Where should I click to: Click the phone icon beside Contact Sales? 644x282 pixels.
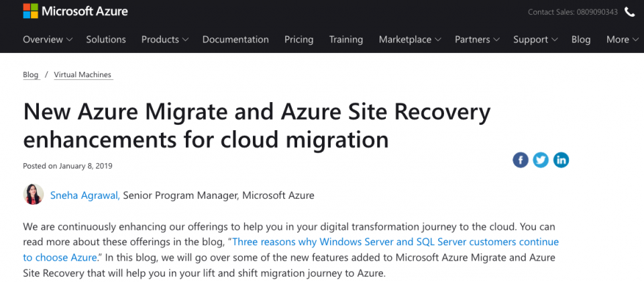[630, 12]
